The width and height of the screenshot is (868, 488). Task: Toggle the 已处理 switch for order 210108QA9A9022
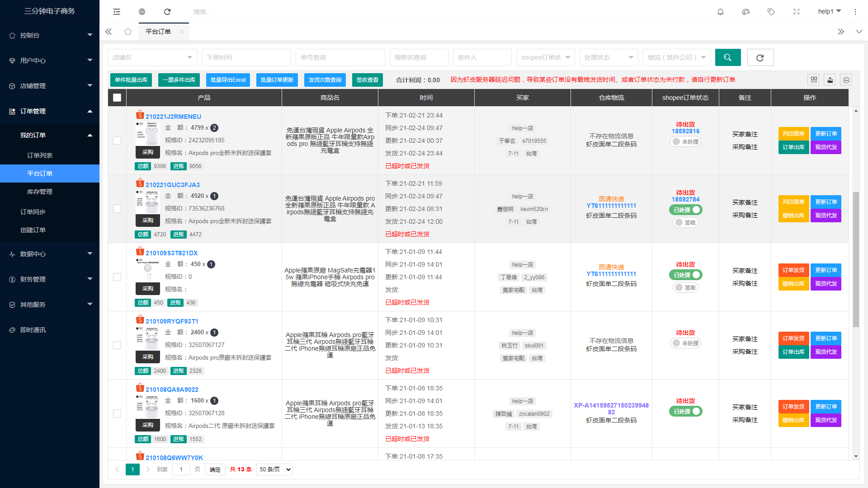coord(685,411)
